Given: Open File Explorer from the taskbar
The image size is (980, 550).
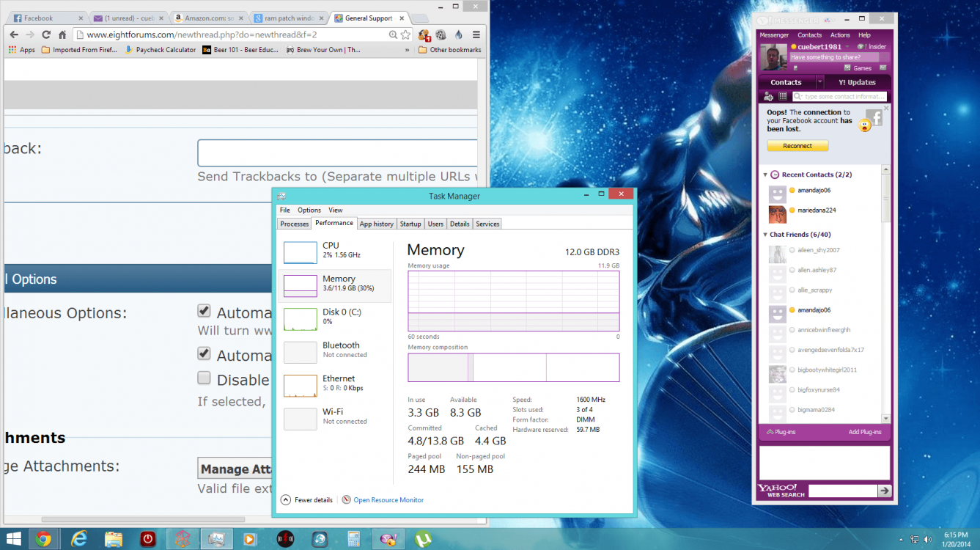Looking at the screenshot, I should [x=114, y=539].
